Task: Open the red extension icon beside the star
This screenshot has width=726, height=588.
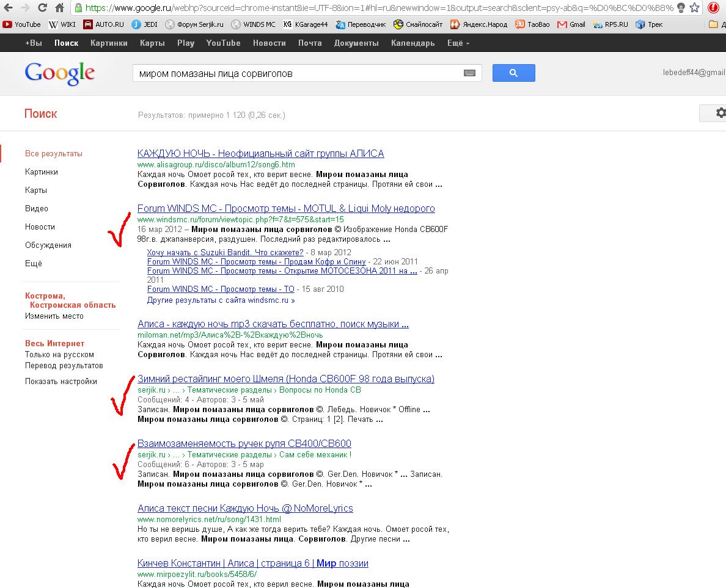Action: pos(713,7)
